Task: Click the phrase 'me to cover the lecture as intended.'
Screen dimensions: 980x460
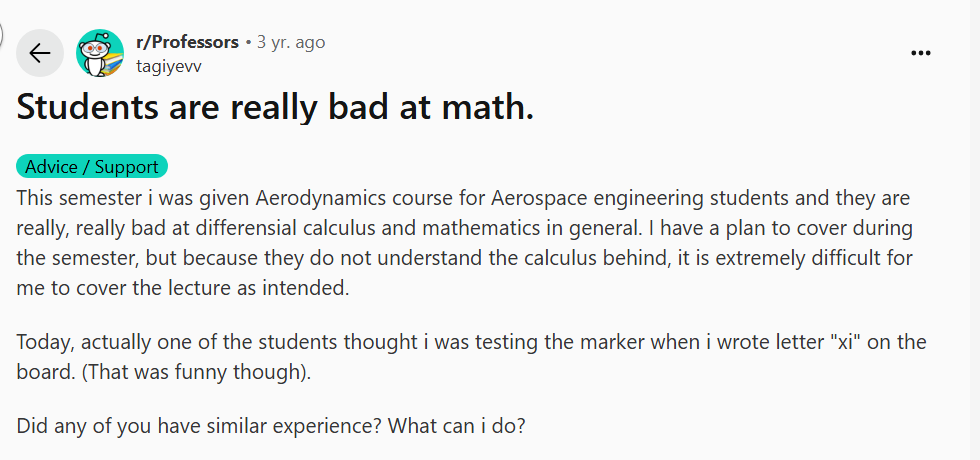Action: pyautogui.click(x=182, y=288)
